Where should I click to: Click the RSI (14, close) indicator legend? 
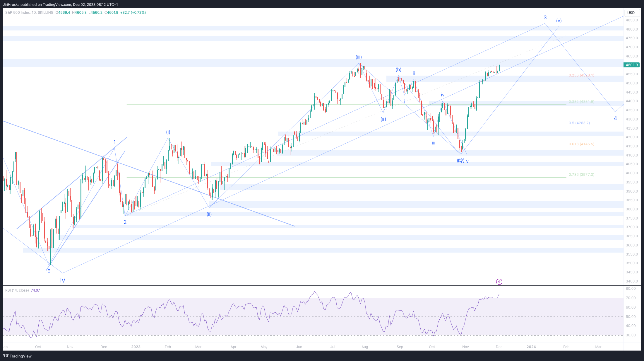[17, 290]
